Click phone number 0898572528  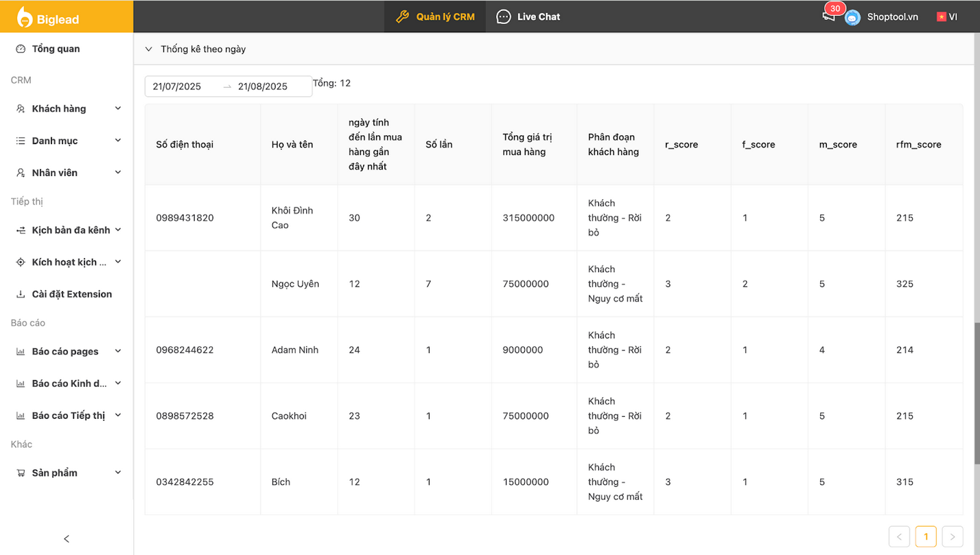pyautogui.click(x=185, y=416)
